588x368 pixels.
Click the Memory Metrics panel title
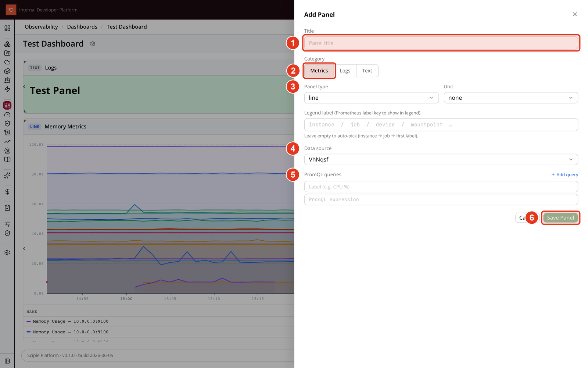pyautogui.click(x=65, y=127)
